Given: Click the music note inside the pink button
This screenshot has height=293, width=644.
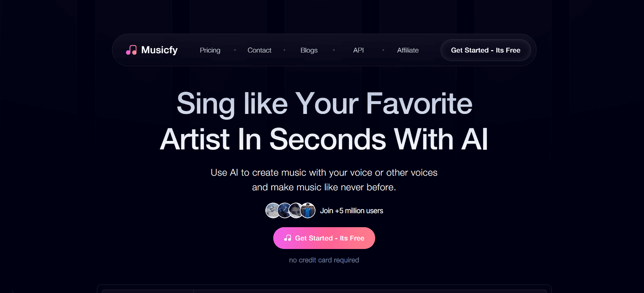Looking at the screenshot, I should tap(287, 238).
